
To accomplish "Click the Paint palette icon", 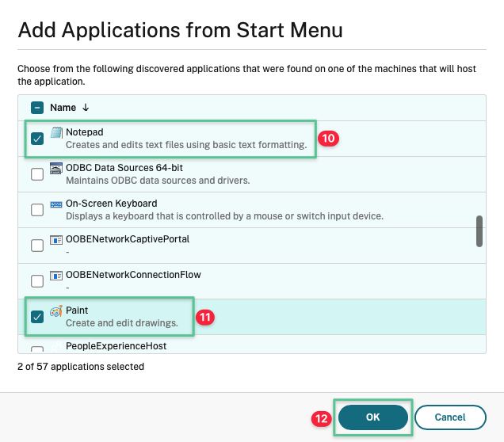I will coord(56,311).
